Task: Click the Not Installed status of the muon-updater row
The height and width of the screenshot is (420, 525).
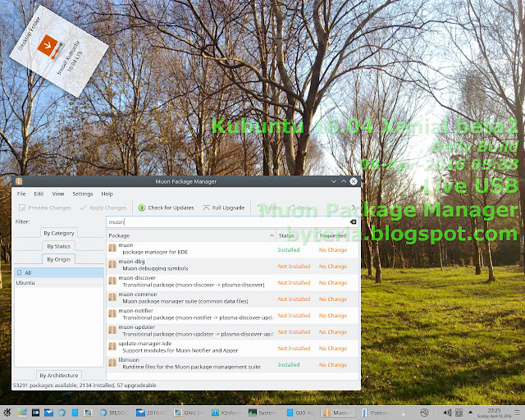Action: click(294, 332)
